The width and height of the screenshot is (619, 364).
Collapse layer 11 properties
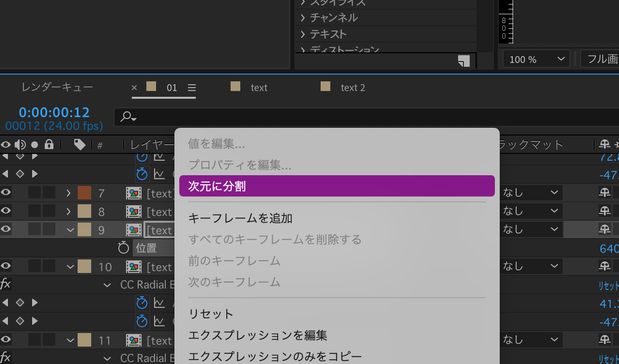click(70, 340)
